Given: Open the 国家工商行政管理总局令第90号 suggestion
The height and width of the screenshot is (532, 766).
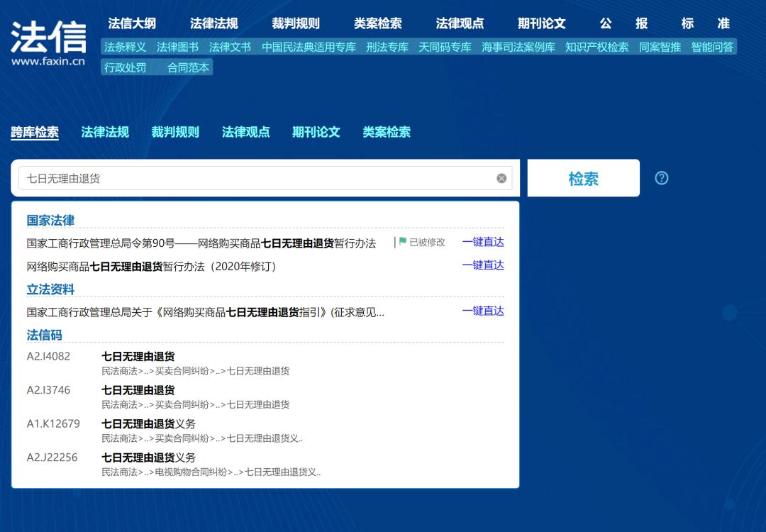Looking at the screenshot, I should click(x=201, y=243).
